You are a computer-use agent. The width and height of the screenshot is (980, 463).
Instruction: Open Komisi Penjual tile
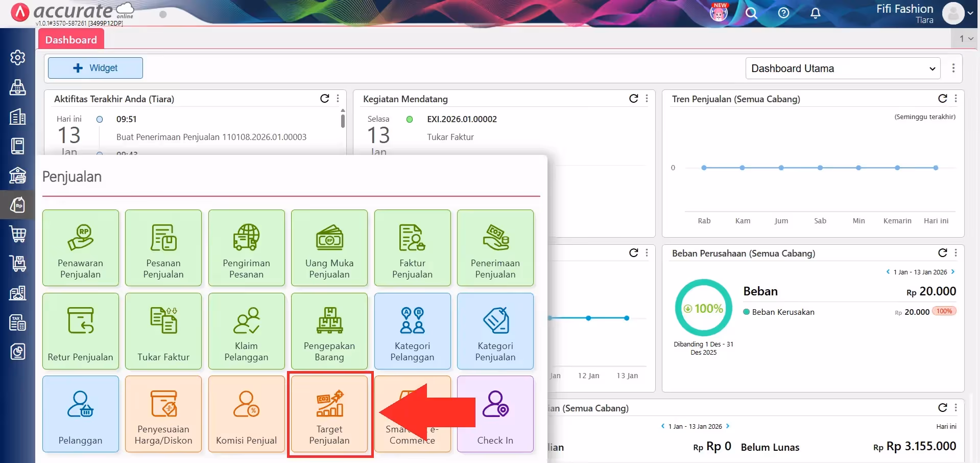click(x=247, y=414)
